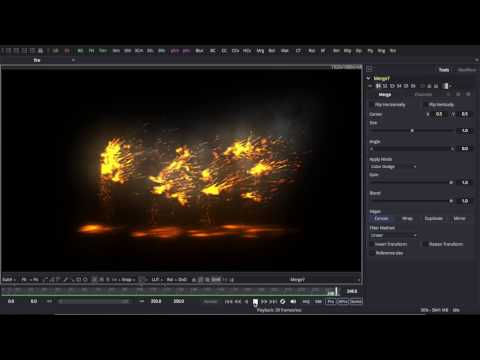
Task: Collapse the Merge7 tool header
Action: tap(368, 78)
